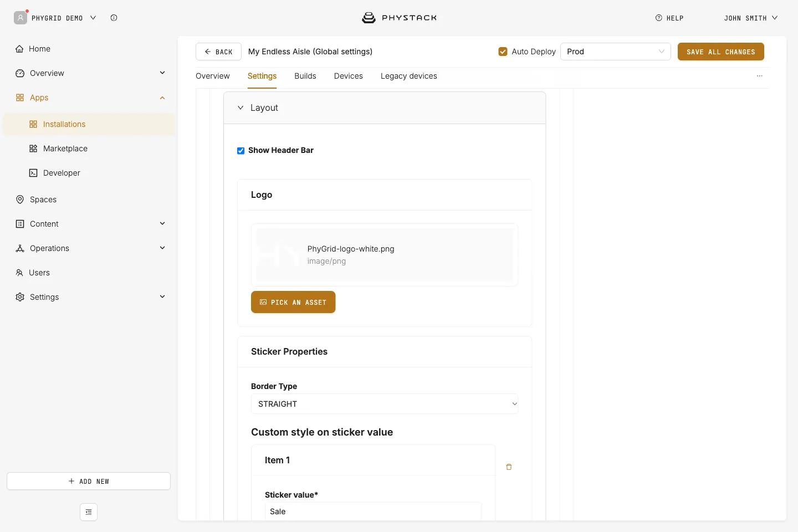Click the Content icon in sidebar
The image size is (798, 532).
click(x=20, y=224)
